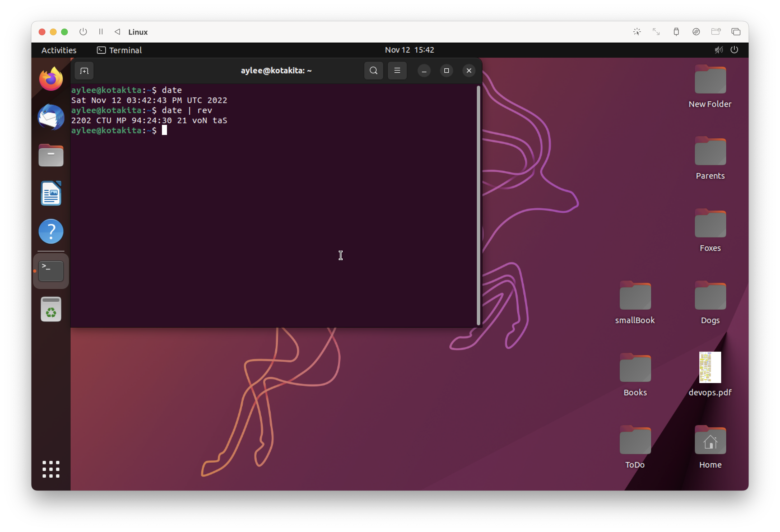Viewport: 780px width, 532px height.
Task: Open the terminal search icon
Action: click(373, 71)
